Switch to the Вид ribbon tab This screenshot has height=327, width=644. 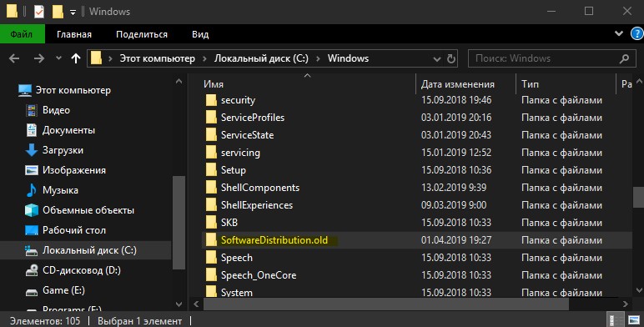[x=200, y=34]
